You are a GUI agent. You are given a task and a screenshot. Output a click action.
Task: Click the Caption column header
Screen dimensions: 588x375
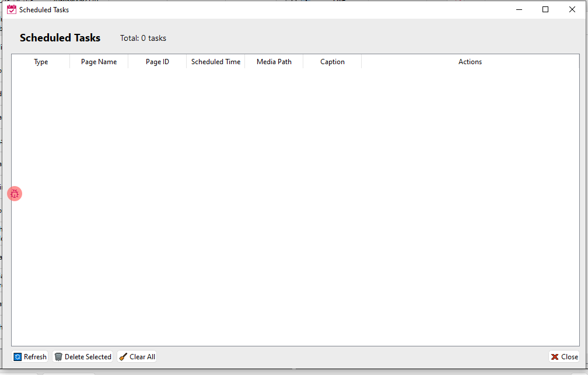tap(332, 61)
